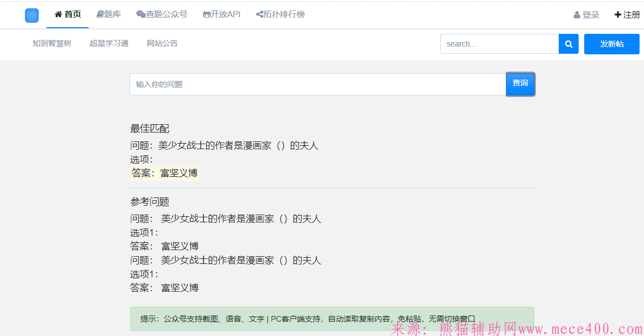644x336 pixels.
Task: Click the highlighted answer 富坚义博
Action: click(179, 172)
